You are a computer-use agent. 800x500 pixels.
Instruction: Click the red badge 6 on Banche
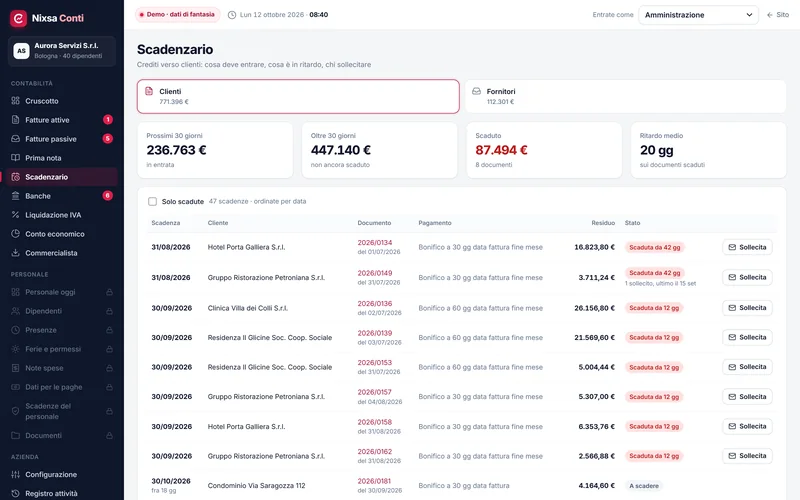tap(108, 196)
